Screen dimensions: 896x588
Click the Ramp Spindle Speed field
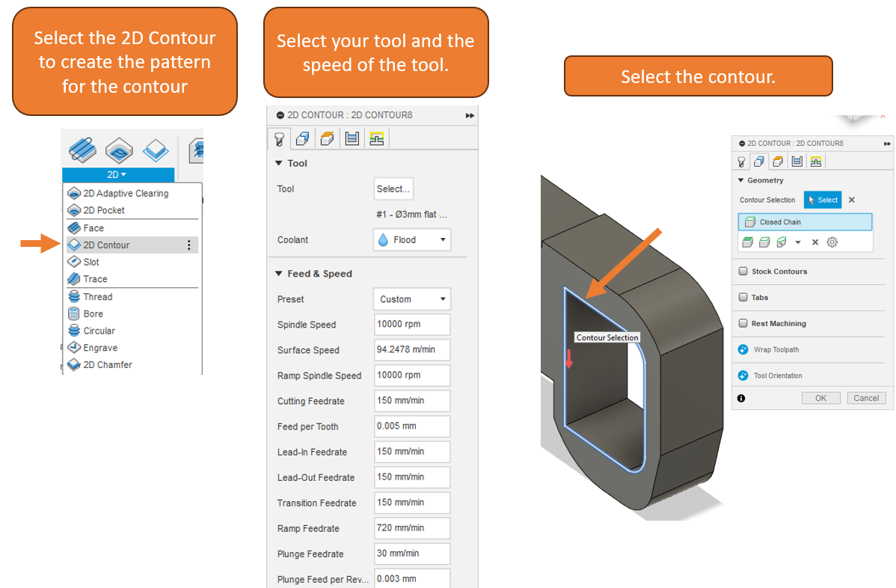pyautogui.click(x=412, y=376)
